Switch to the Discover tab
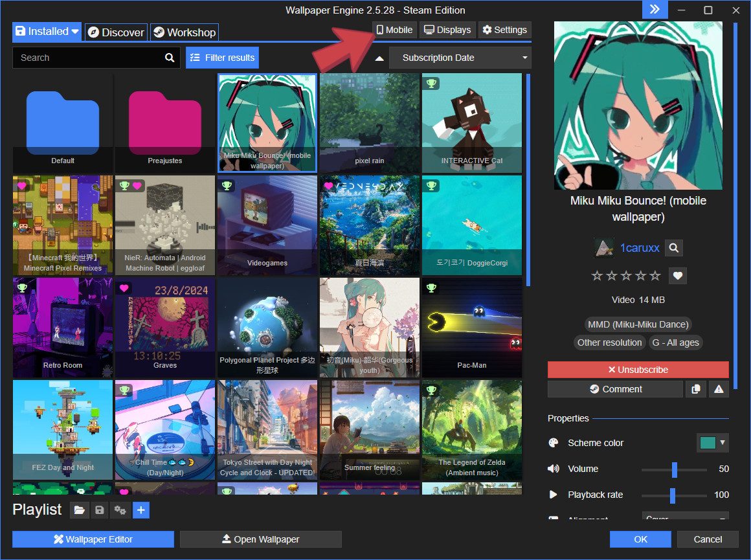The width and height of the screenshot is (751, 560). coord(117,32)
